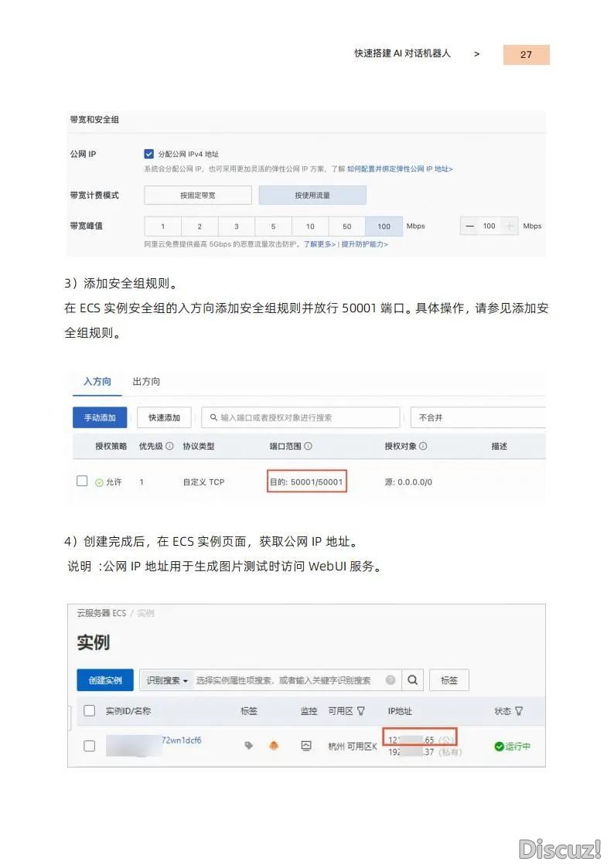Image resolution: width=614 pixels, height=868 pixels.
Task: Select the 72wn1dcf6 instance row checkbox
Action: (x=89, y=746)
